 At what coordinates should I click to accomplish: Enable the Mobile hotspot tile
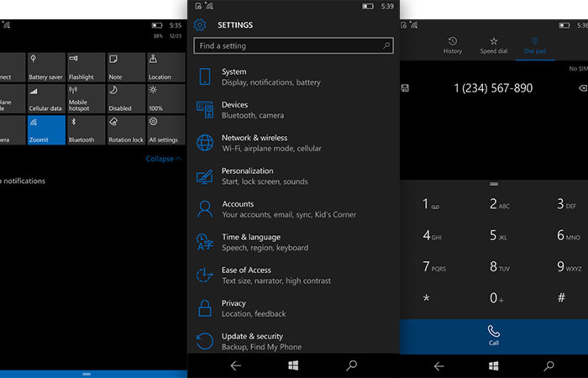[86, 98]
